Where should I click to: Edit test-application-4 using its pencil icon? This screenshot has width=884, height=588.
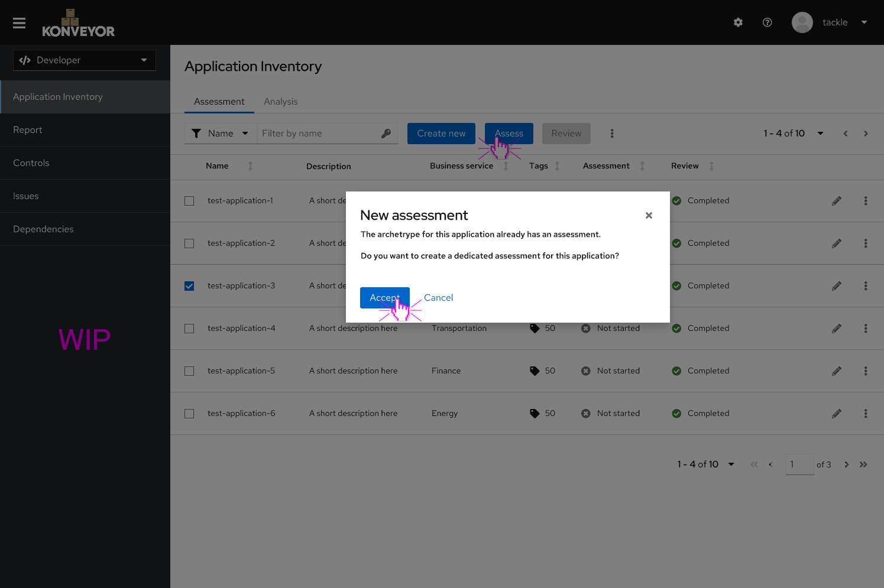[x=836, y=328]
